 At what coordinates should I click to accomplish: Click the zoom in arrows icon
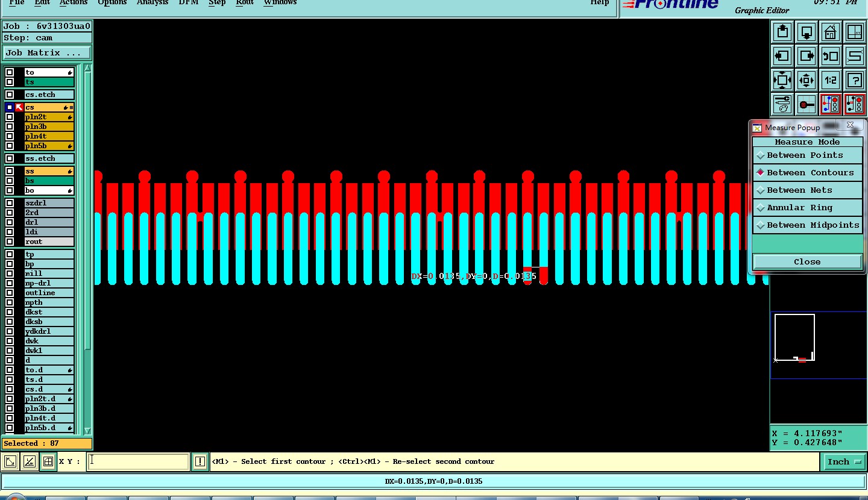[782, 80]
